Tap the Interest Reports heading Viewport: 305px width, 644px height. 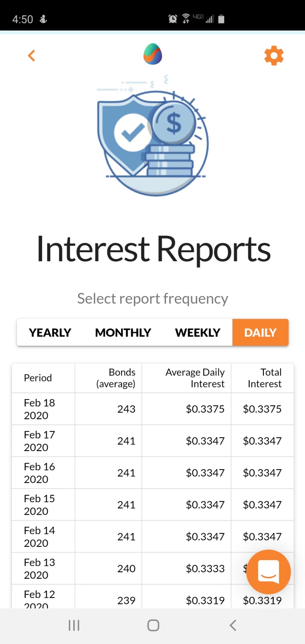153,249
